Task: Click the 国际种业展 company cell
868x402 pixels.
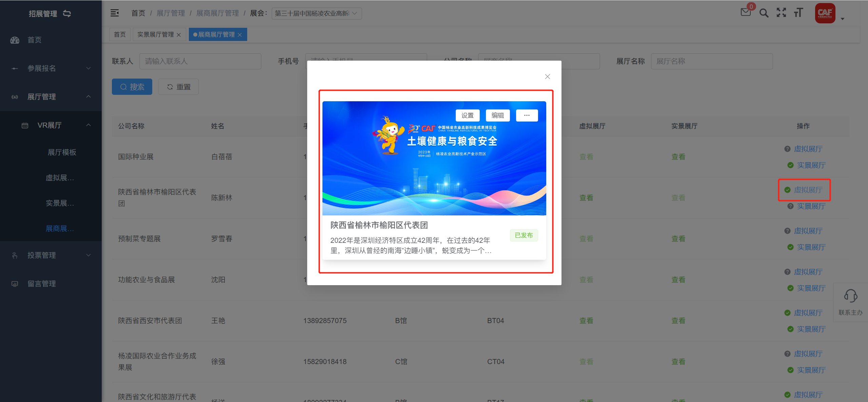Action: [x=136, y=157]
